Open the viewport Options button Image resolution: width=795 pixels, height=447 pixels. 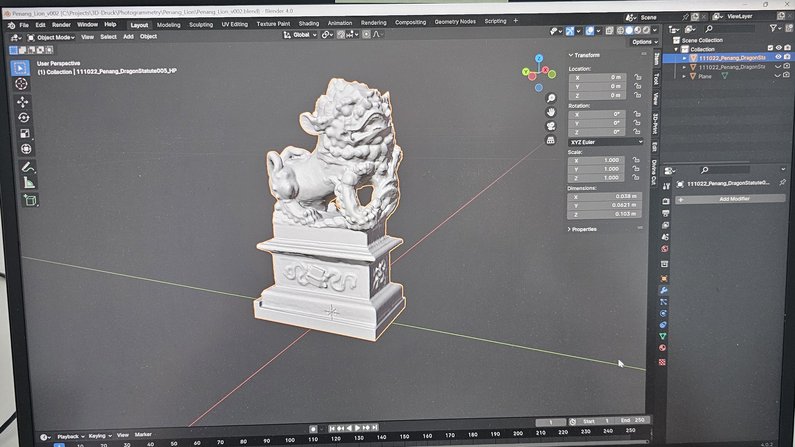click(643, 42)
